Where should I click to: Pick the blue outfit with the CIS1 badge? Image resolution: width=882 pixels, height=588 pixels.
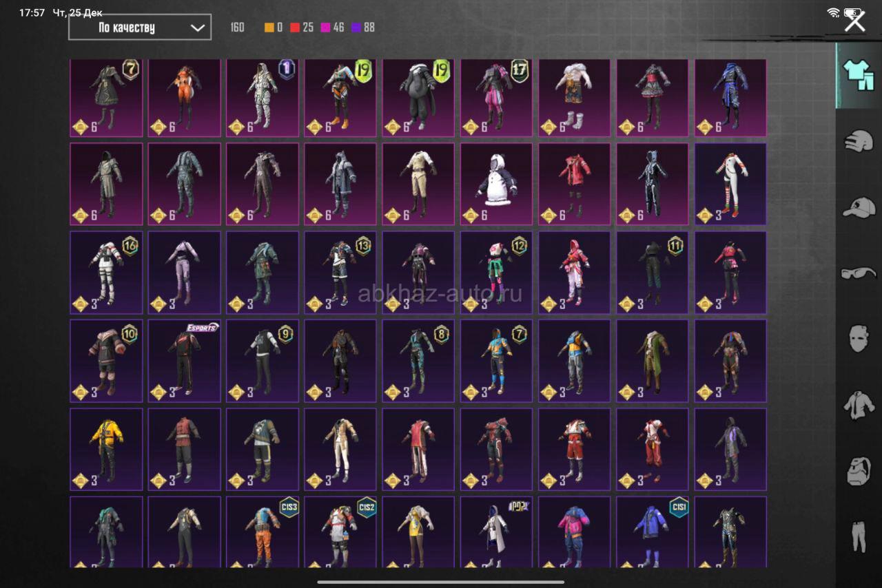tap(653, 532)
